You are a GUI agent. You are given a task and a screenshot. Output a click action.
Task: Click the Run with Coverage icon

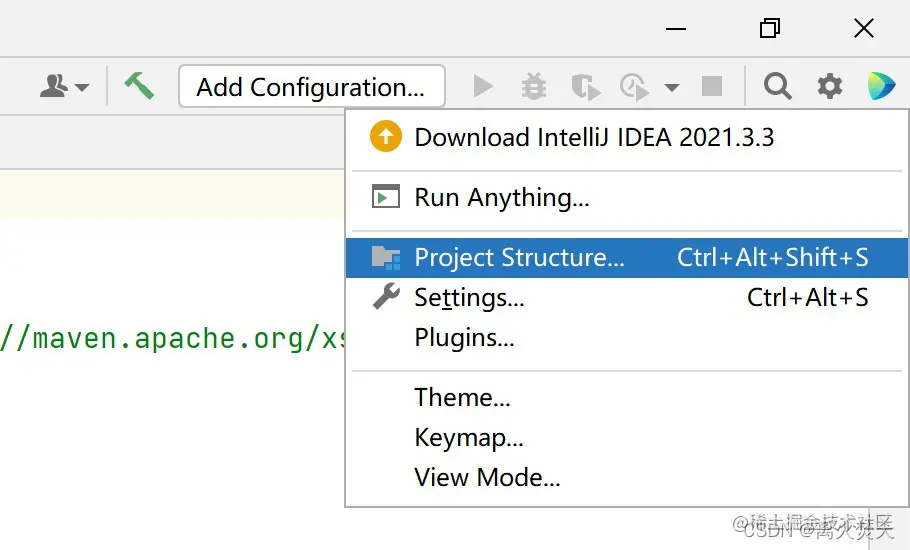click(586, 87)
